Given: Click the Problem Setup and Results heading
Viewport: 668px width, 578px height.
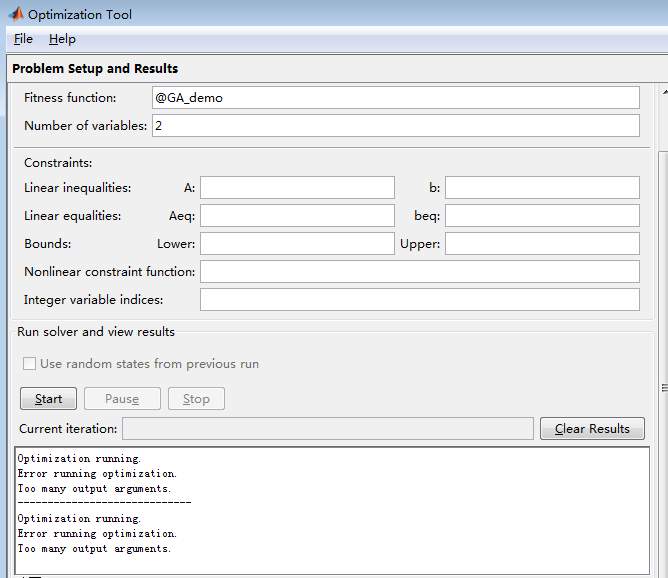Looking at the screenshot, I should pyautogui.click(x=95, y=69).
